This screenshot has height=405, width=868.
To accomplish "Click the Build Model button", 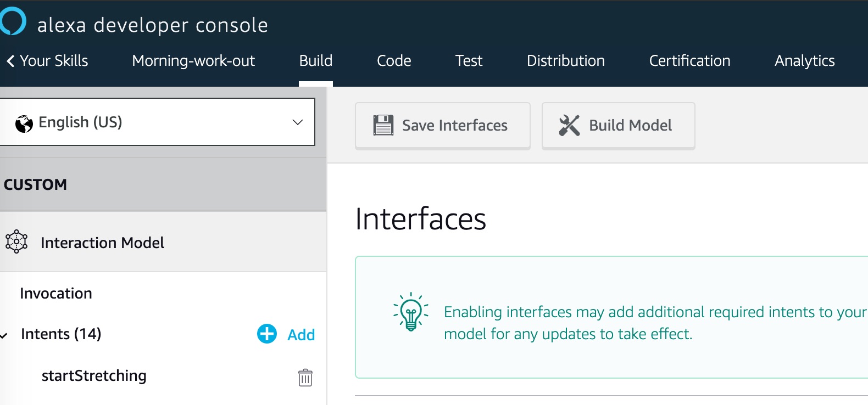I will coord(619,126).
